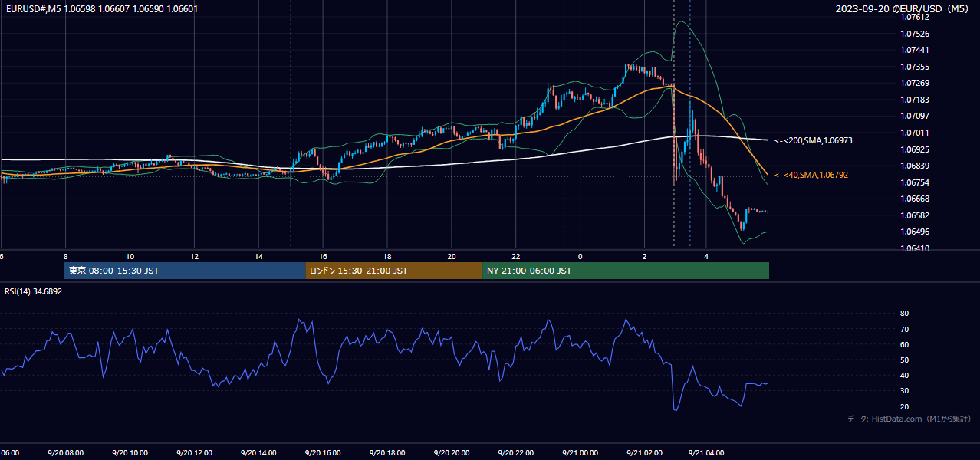Click the 9/21 04:00 date label

[706, 453]
